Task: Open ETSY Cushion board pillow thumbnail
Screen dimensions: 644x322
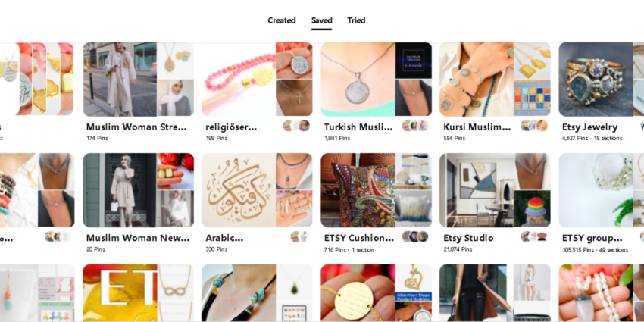Action: [x=414, y=208]
